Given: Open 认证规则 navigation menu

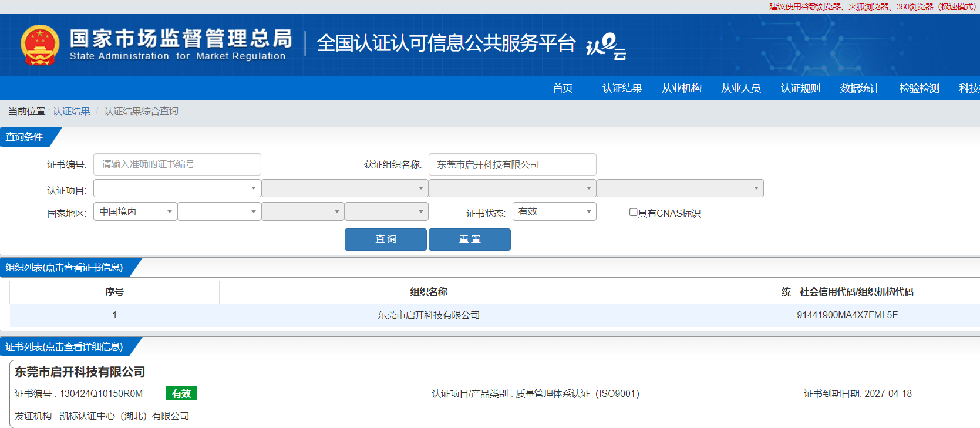Looking at the screenshot, I should 800,88.
